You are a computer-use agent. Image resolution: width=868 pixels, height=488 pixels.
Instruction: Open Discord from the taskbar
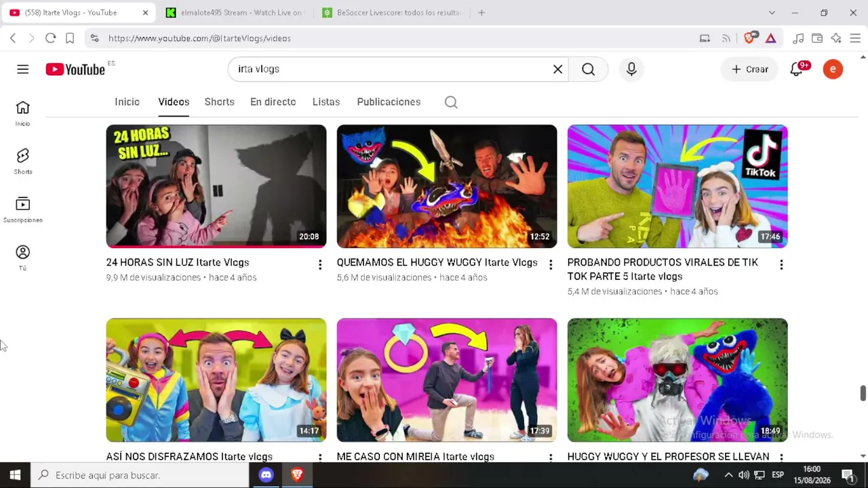(266, 475)
